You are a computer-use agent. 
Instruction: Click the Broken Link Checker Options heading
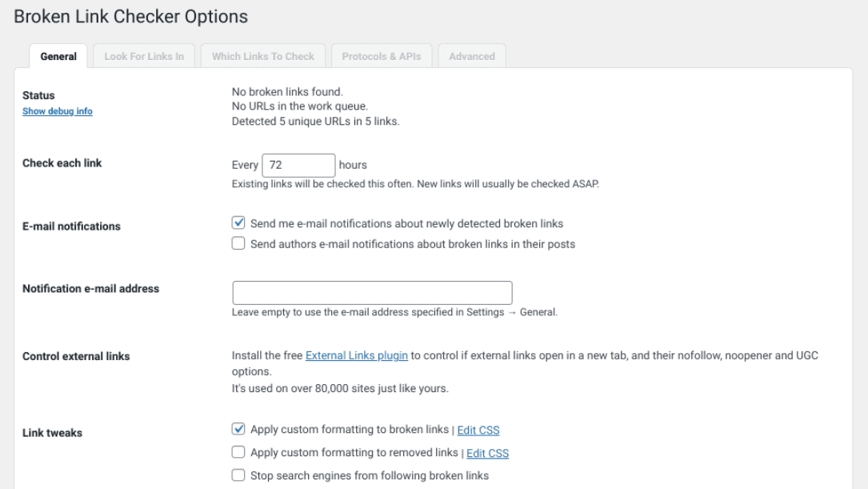pos(130,16)
